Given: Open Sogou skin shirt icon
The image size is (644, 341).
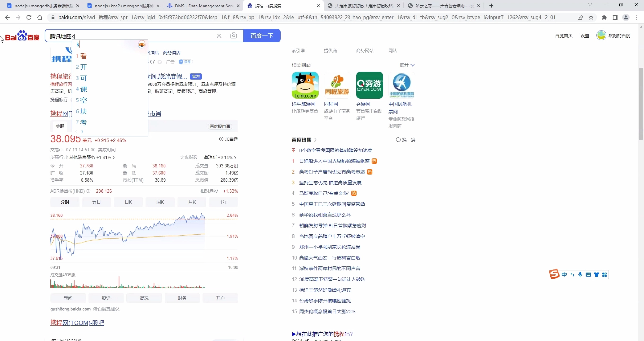Looking at the screenshot, I should tap(597, 274).
